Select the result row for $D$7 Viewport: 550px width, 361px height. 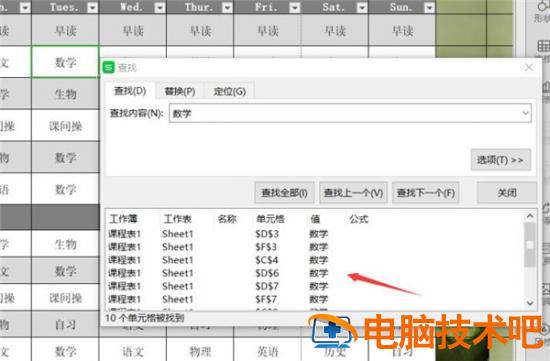(315, 286)
